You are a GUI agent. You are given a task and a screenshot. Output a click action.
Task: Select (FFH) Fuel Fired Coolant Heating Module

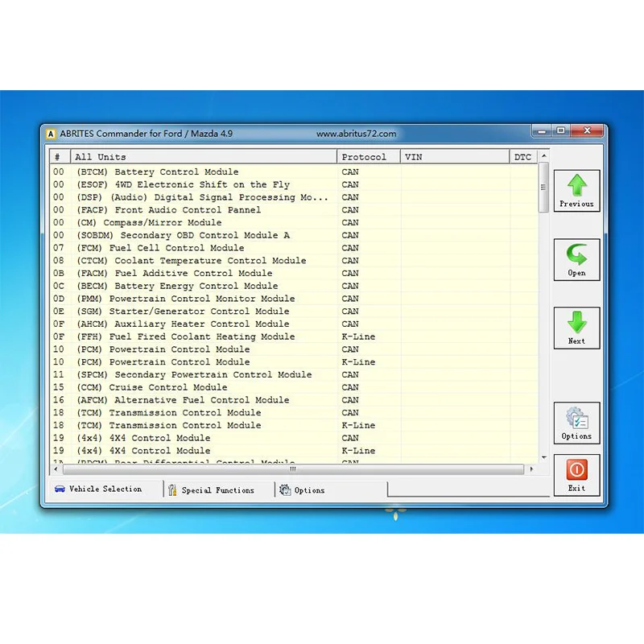pos(294,336)
